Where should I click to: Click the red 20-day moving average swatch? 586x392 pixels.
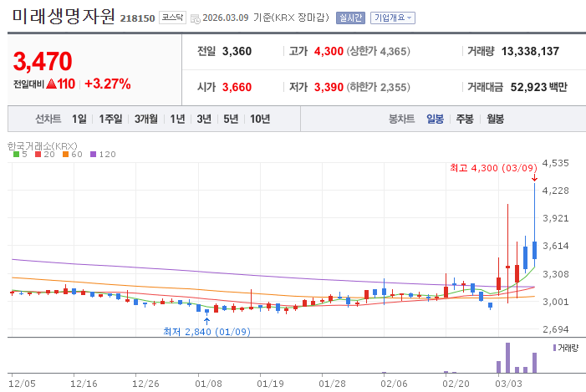pyautogui.click(x=38, y=154)
